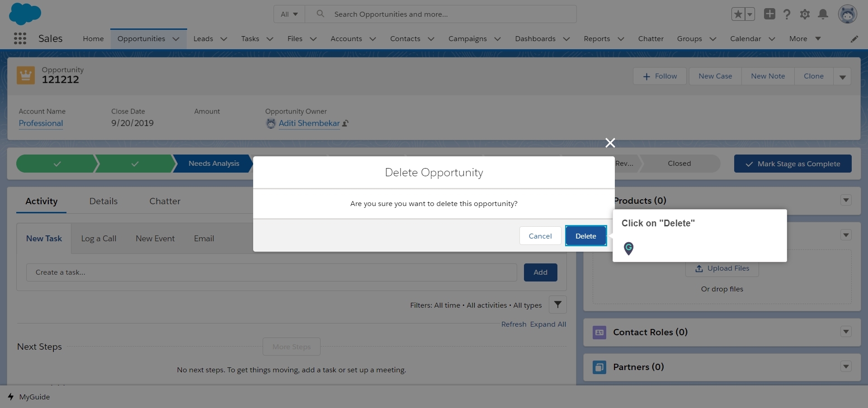Open the Setup gear icon
Viewport: 868px width, 408px height.
click(x=805, y=14)
